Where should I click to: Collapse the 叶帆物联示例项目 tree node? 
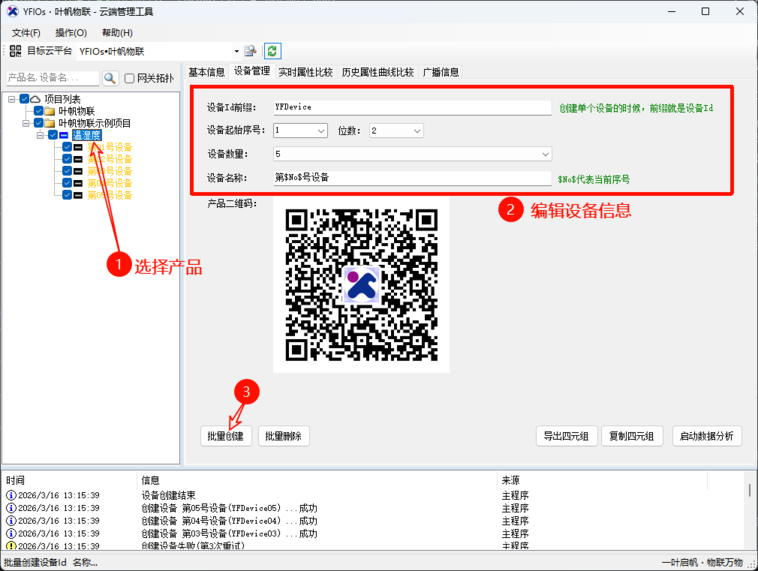pyautogui.click(x=26, y=123)
